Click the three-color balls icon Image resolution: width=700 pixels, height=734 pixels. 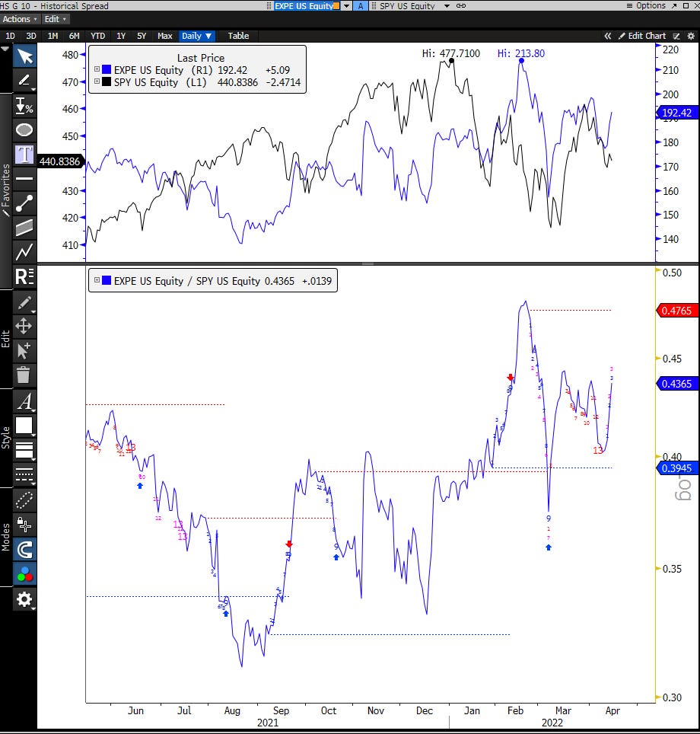tap(24, 574)
